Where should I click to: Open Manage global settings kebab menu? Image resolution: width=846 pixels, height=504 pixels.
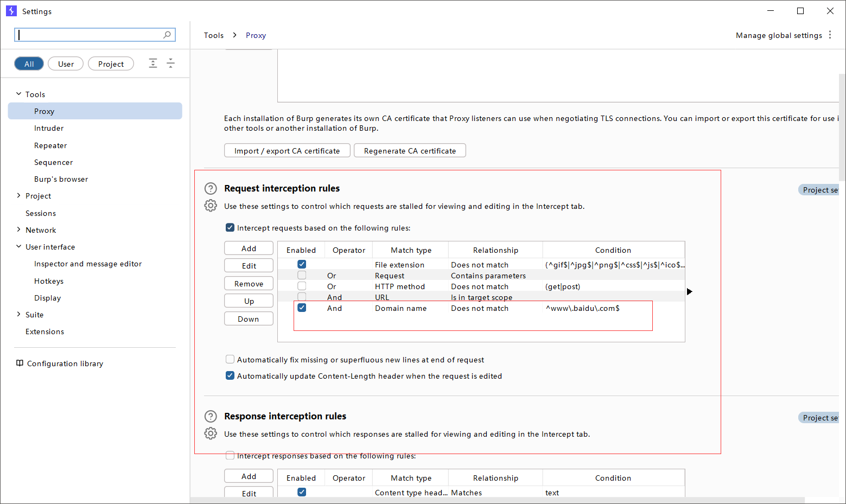pyautogui.click(x=830, y=35)
